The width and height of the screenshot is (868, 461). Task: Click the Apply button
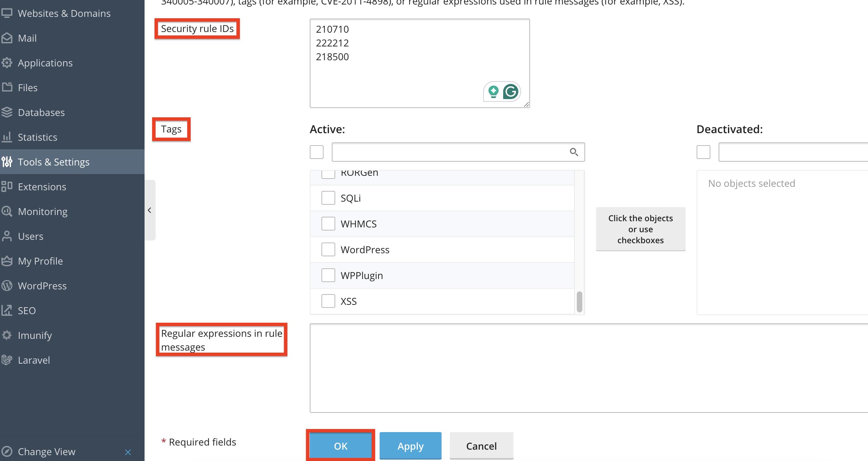410,446
